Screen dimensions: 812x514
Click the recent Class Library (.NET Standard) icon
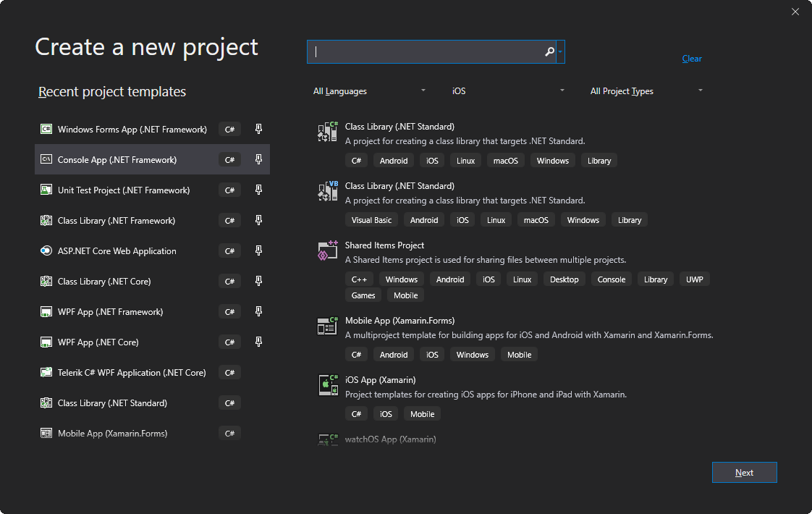[46, 403]
